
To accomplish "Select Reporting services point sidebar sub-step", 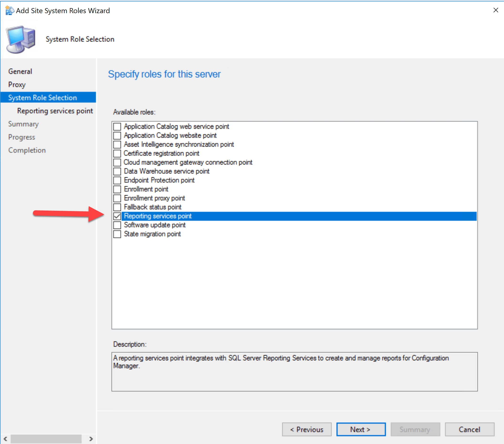I will pyautogui.click(x=55, y=111).
